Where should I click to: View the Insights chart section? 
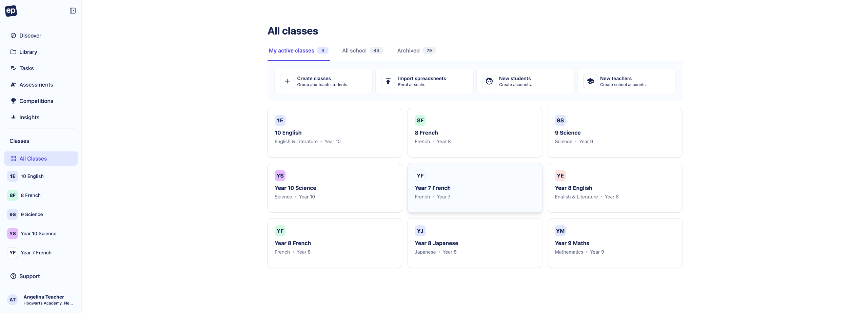[29, 117]
